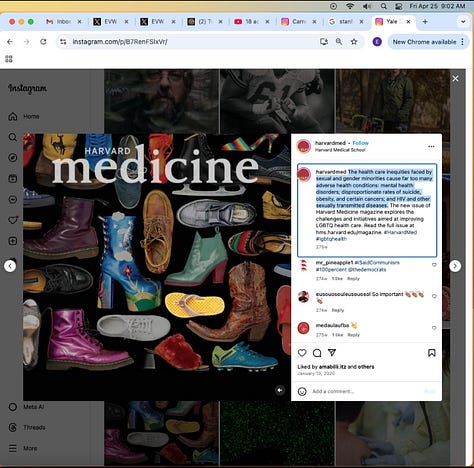Like the 'So important' comment
This screenshot has width=474, height=468.
click(x=434, y=296)
